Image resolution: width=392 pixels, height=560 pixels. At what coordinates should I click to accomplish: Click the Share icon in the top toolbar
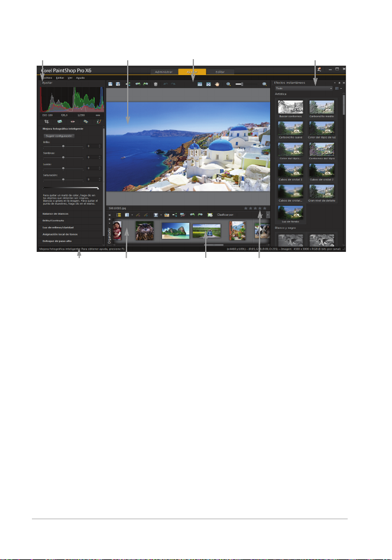click(128, 85)
